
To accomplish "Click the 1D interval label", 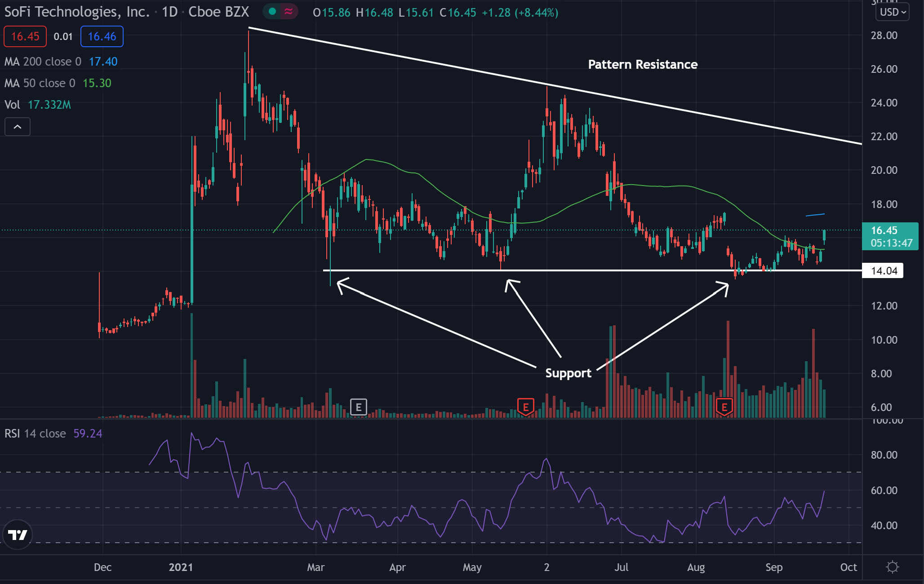I will pos(169,12).
